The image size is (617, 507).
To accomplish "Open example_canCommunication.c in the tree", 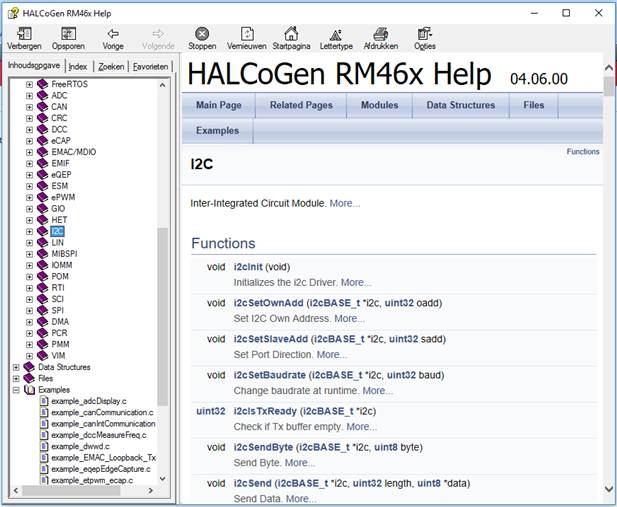I will (102, 413).
